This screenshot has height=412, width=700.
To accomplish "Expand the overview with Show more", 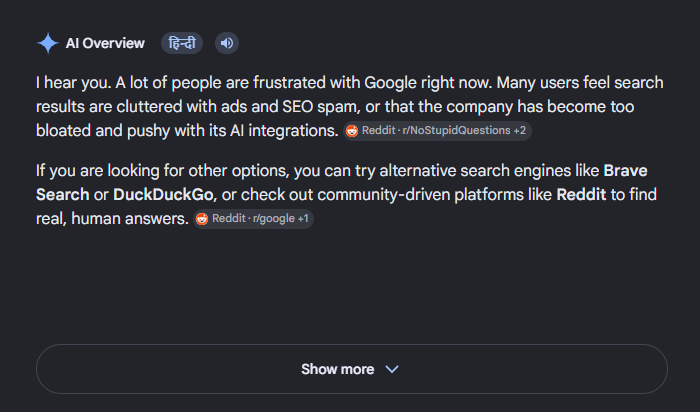I will tap(352, 369).
